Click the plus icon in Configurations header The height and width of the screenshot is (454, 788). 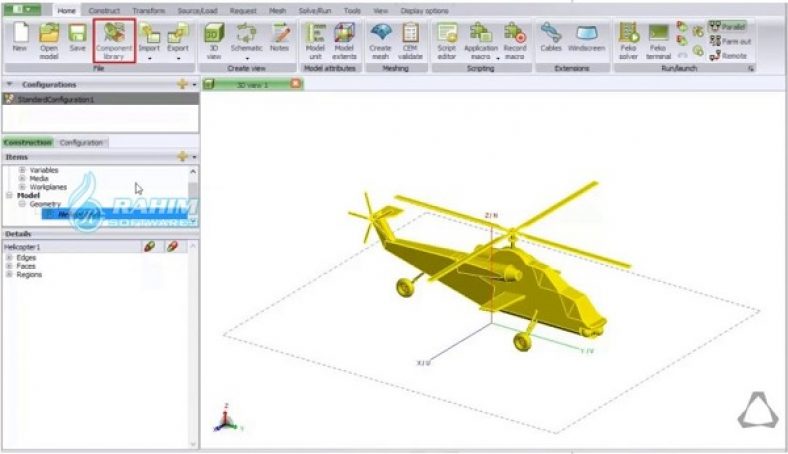coord(182,84)
